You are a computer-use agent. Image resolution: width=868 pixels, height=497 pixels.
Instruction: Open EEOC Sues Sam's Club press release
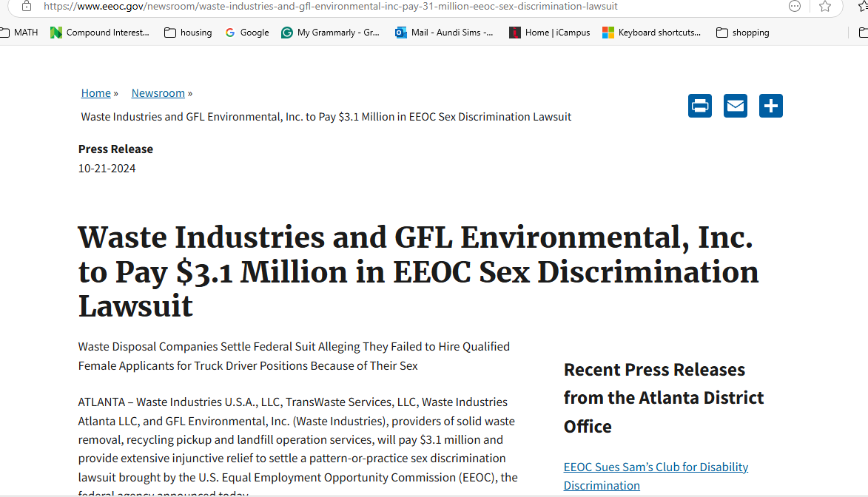coord(656,476)
